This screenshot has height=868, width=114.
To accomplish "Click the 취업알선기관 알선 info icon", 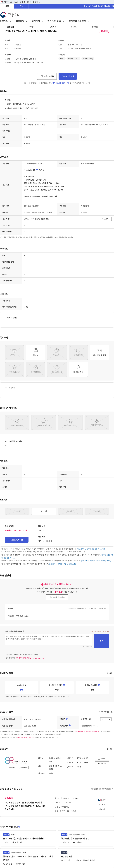I will click(64, 685).
